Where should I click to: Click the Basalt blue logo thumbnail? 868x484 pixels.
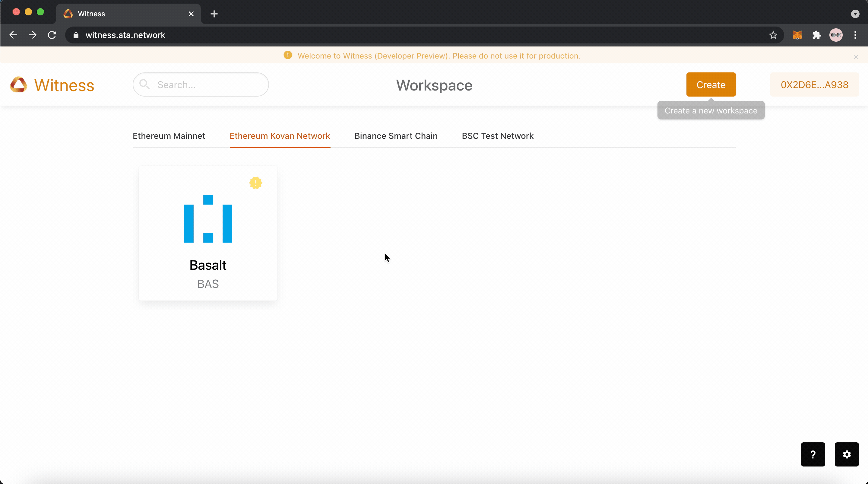[x=208, y=219]
